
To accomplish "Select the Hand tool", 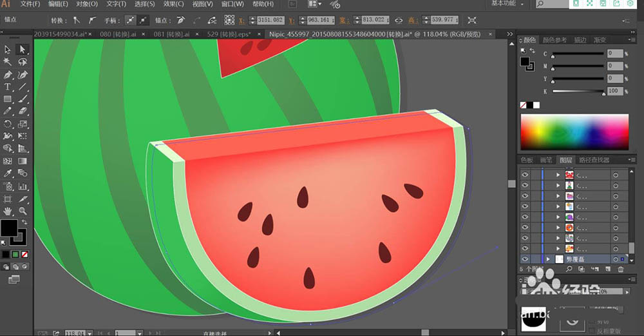I will pyautogui.click(x=8, y=211).
